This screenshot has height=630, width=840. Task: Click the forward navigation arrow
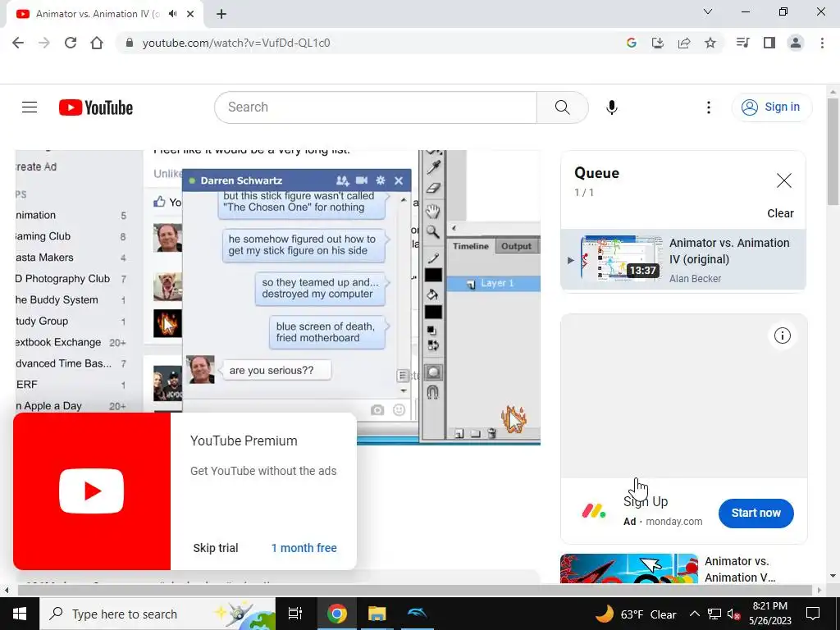pos(44,43)
